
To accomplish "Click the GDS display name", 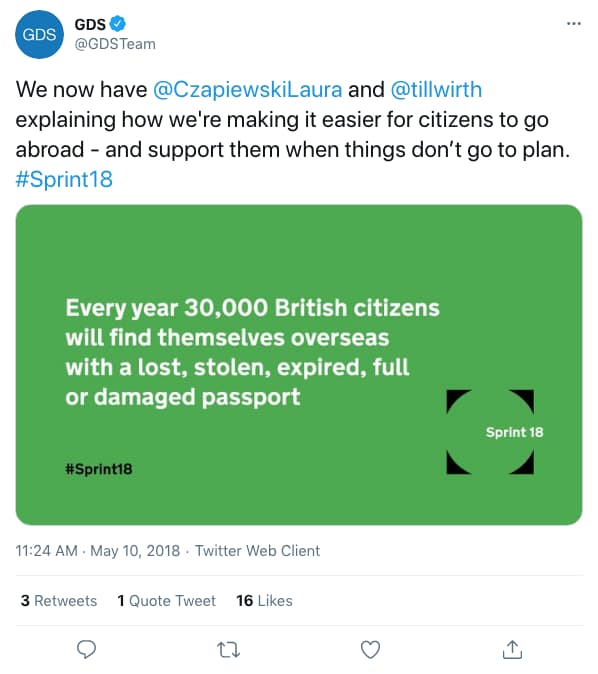I will pyautogui.click(x=90, y=25).
